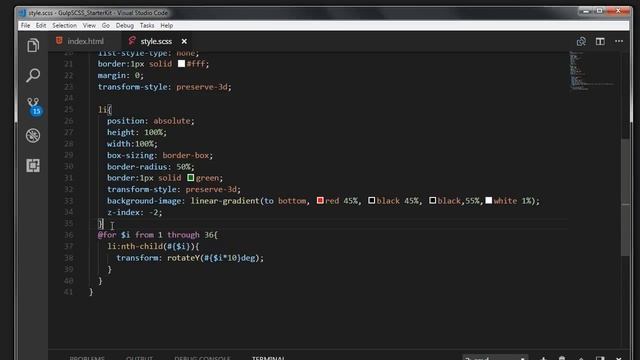Image resolution: width=640 pixels, height=360 pixels.
Task: Click 'transform: rotateY(#{$i*10}deg);' text
Action: pyautogui.click(x=190, y=258)
